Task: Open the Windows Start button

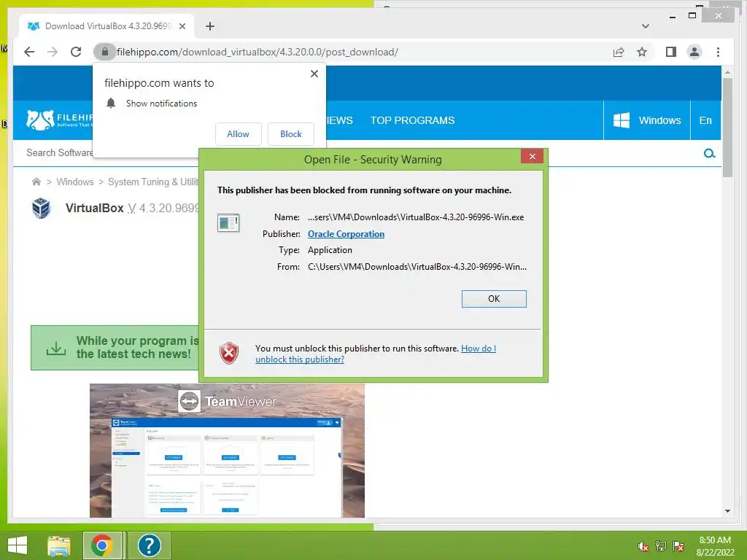Action: coord(18,545)
